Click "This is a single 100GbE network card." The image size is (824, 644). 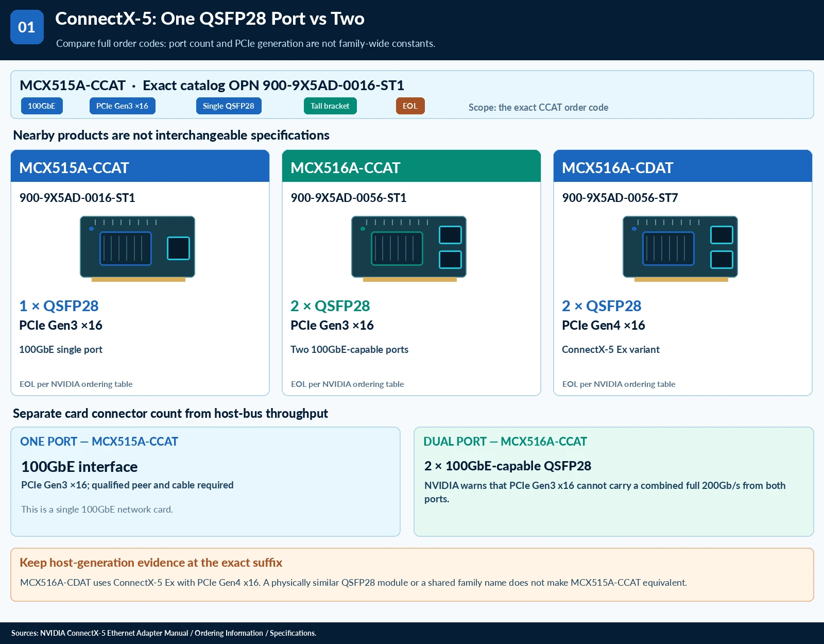click(x=97, y=509)
